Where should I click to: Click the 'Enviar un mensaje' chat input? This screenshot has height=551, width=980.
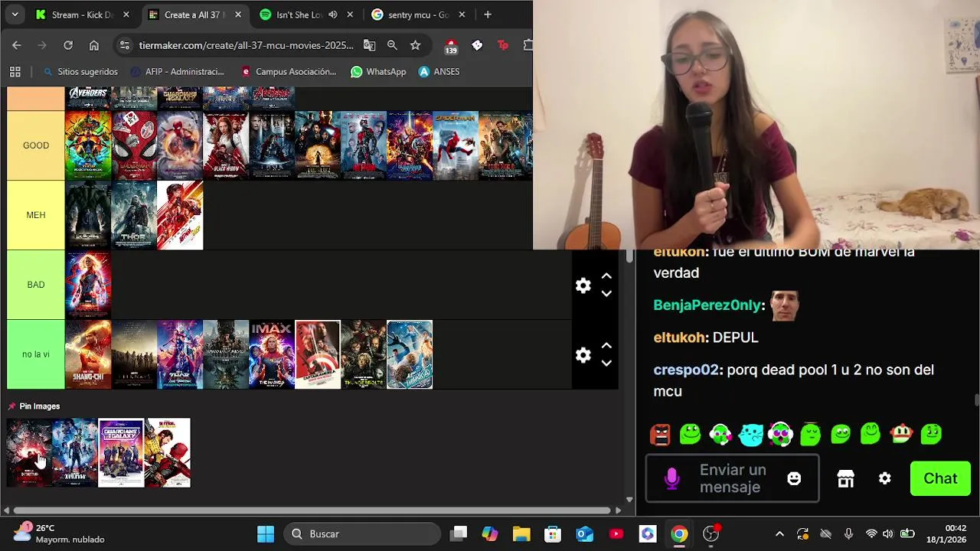click(732, 478)
